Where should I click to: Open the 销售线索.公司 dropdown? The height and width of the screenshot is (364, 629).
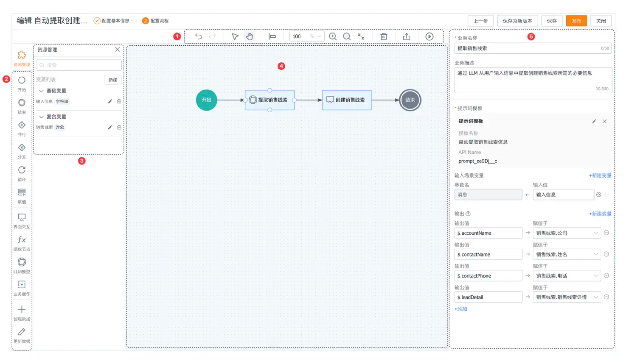(567, 233)
